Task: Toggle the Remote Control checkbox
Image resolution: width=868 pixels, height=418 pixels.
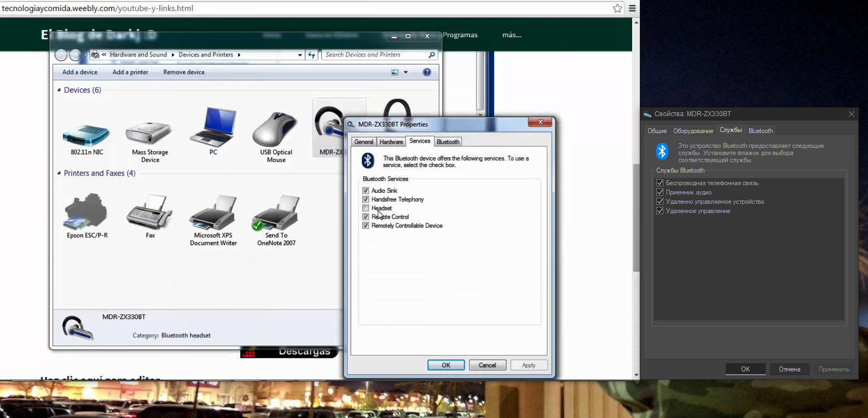Action: click(x=366, y=217)
